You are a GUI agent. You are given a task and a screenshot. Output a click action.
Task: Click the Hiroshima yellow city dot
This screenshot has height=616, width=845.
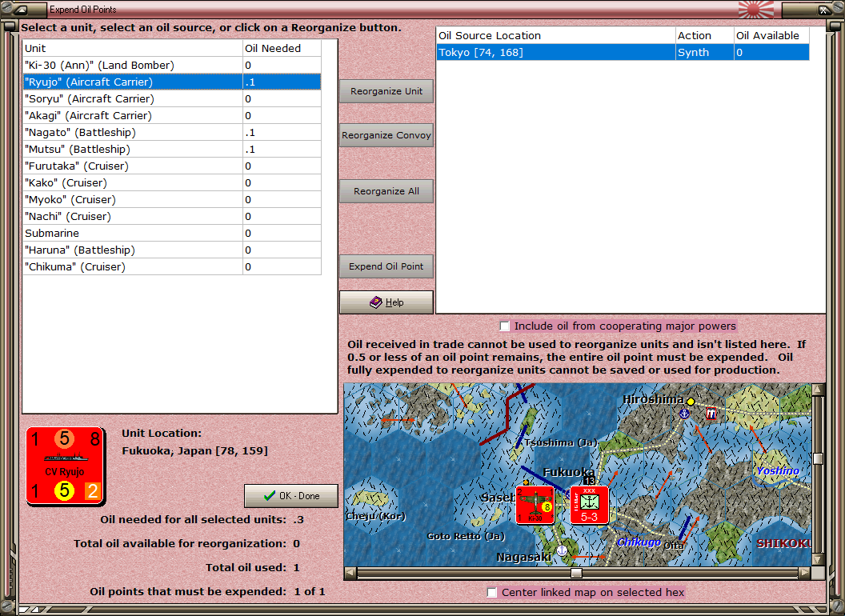tap(691, 402)
